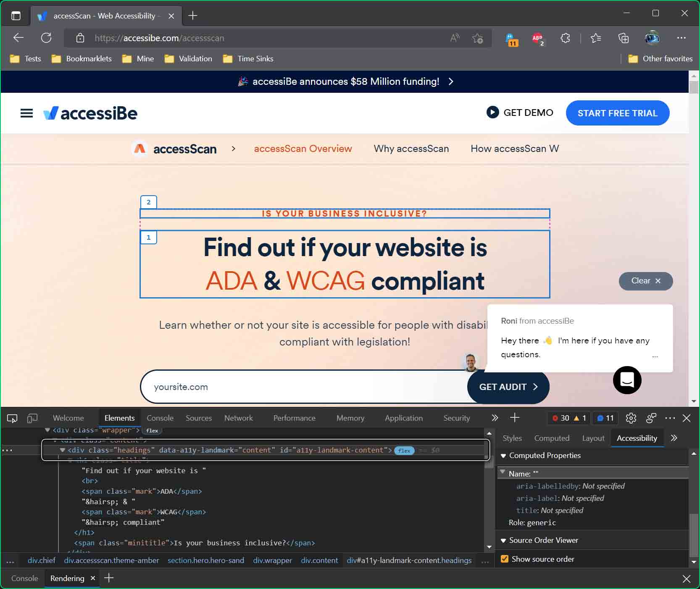View site information via the lock icon
Image resolution: width=700 pixels, height=589 pixels.
click(x=80, y=38)
